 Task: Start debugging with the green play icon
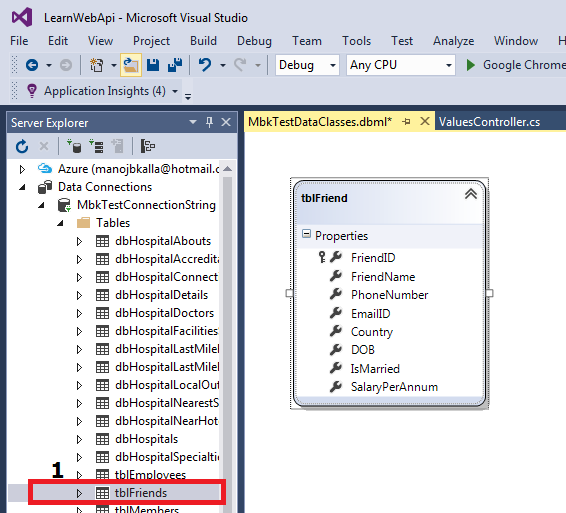coord(470,65)
